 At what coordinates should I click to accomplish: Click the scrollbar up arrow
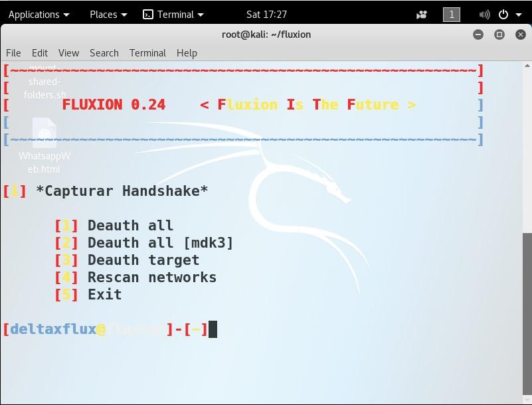[527, 66]
